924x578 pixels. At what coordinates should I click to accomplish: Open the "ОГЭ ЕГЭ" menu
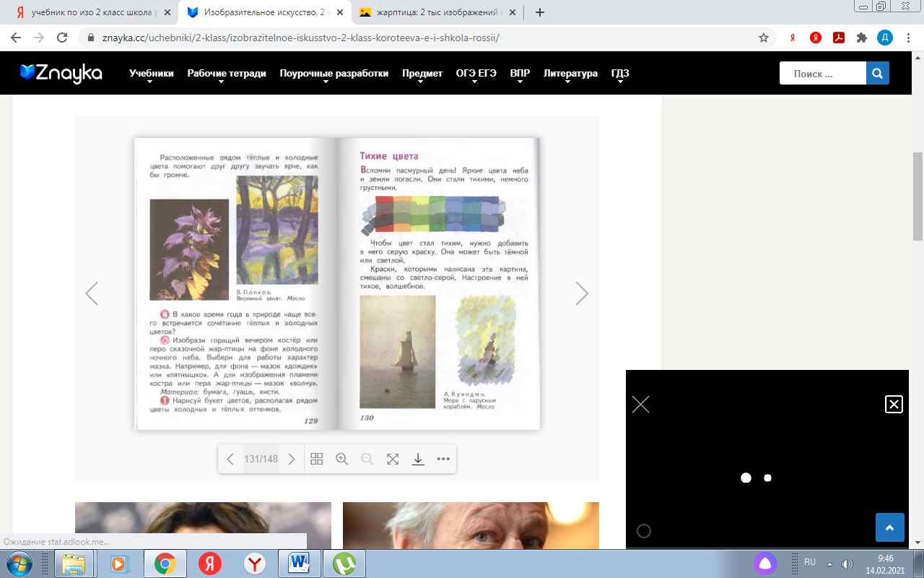tap(476, 74)
